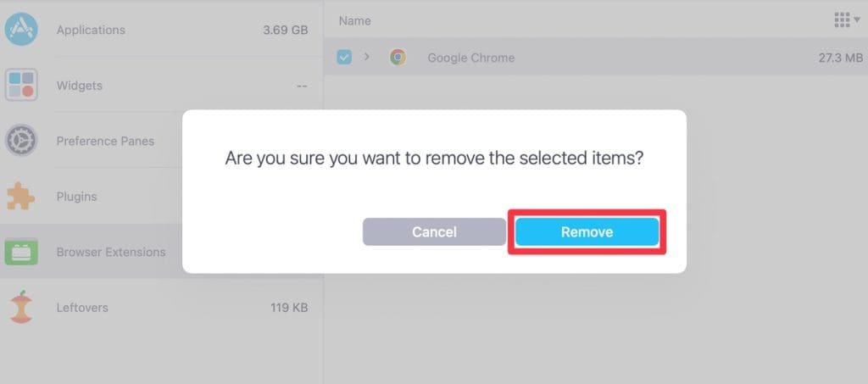The width and height of the screenshot is (868, 384).
Task: Click the Preference Panes gear icon
Action: tap(20, 141)
